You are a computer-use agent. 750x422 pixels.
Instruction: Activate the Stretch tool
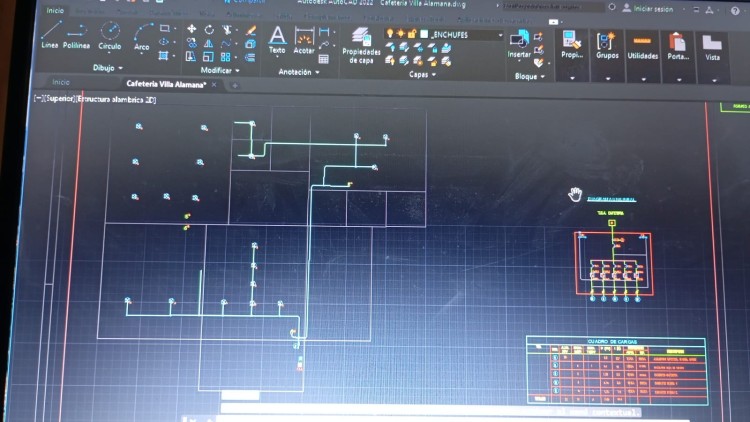(191, 56)
